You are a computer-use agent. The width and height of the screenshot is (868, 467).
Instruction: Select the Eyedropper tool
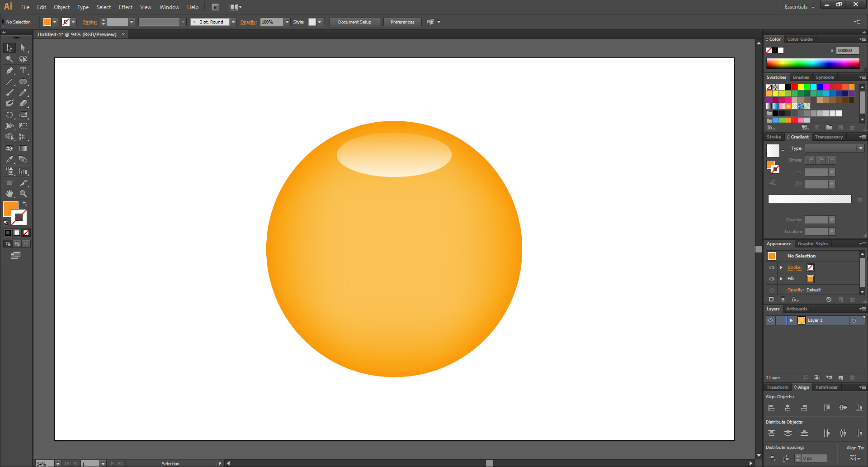point(9,159)
